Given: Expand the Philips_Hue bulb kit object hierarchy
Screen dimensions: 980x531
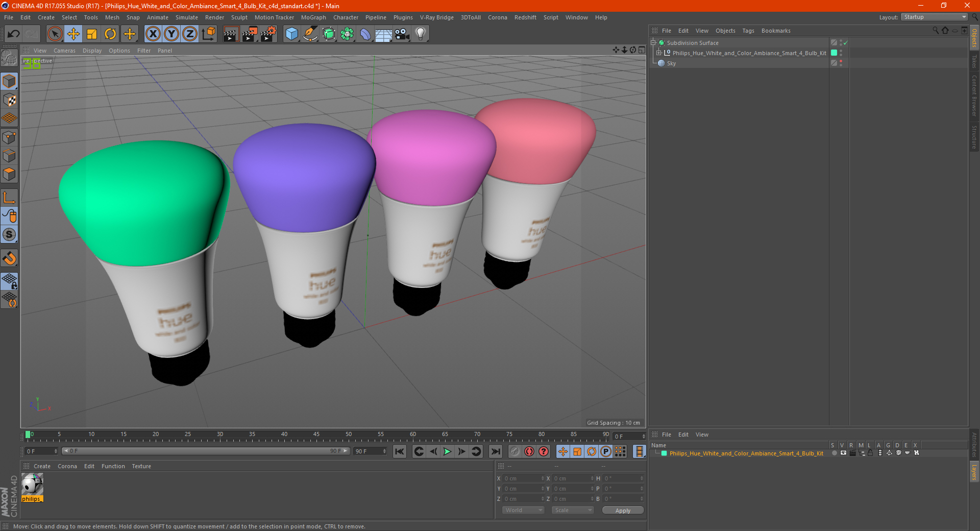Looking at the screenshot, I should [x=659, y=53].
